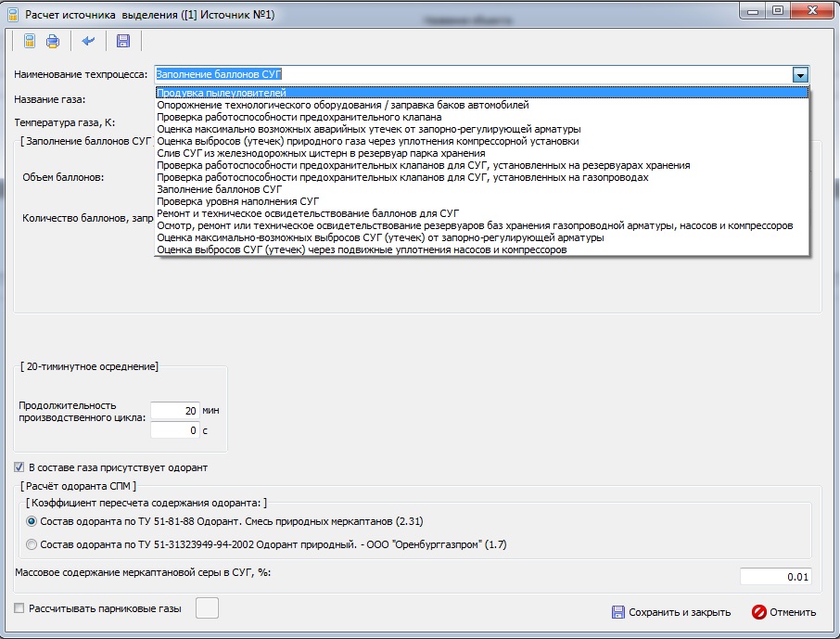Image resolution: width=840 pixels, height=639 pixels.
Task: Click the window title bar calculator icon
Action: pos(13,14)
